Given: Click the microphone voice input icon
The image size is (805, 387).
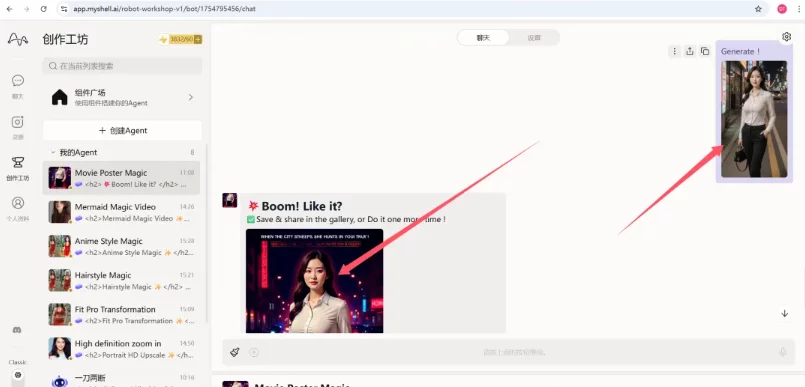Looking at the screenshot, I should click(783, 352).
